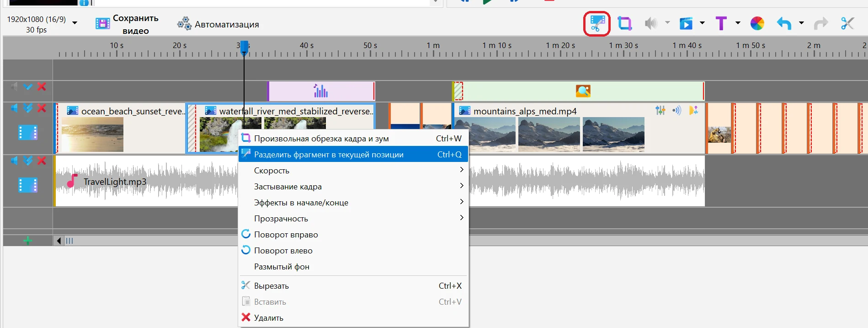Expand the text tool dropdown arrow
The height and width of the screenshot is (328, 868).
738,23
